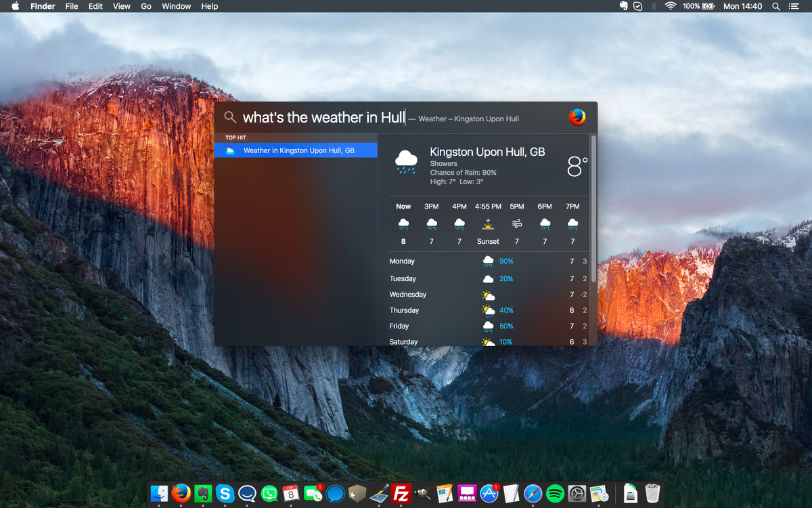This screenshot has height=508, width=812.
Task: Click the Firefox icon in the Spotlight panel
Action: (577, 117)
